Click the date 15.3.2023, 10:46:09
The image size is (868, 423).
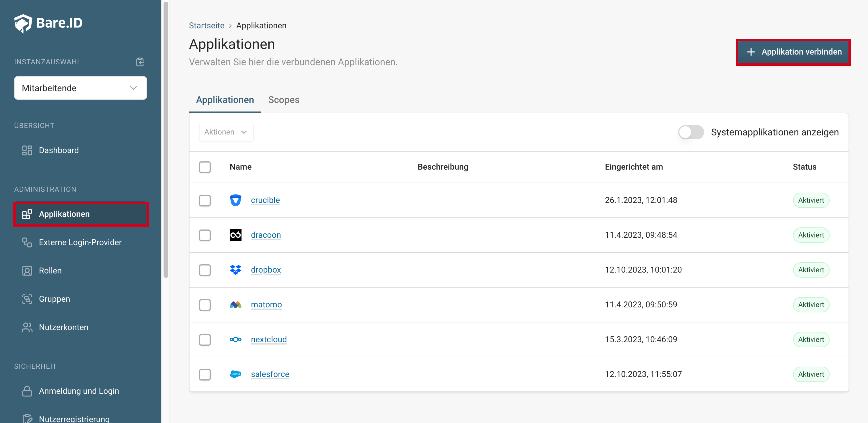641,340
